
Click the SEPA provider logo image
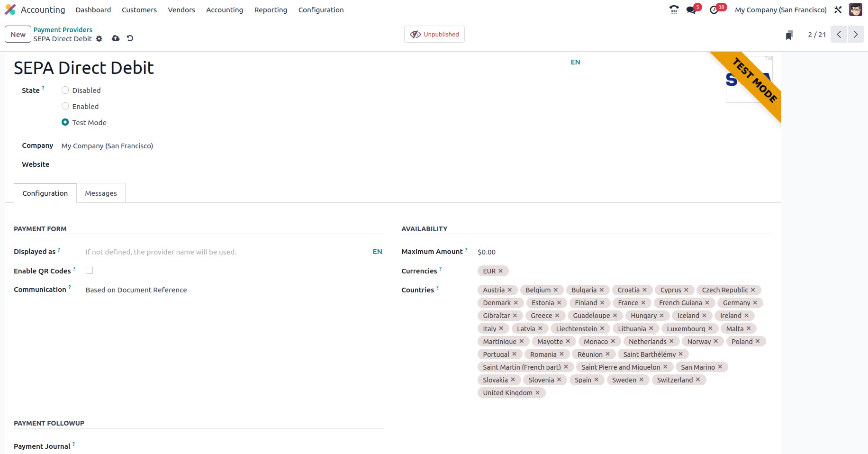(x=749, y=79)
